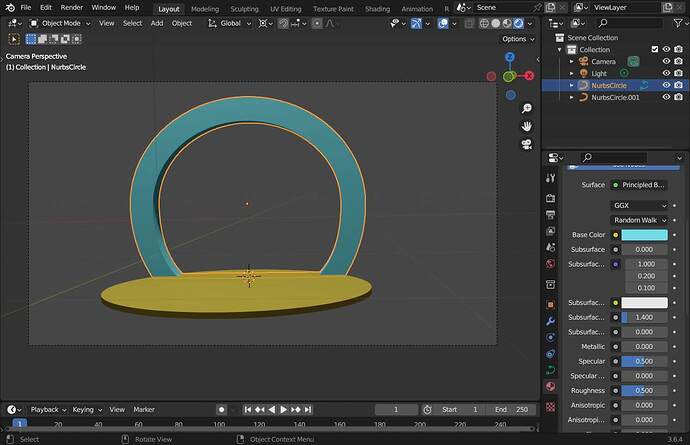Click the Principled BSDF surface button

639,185
